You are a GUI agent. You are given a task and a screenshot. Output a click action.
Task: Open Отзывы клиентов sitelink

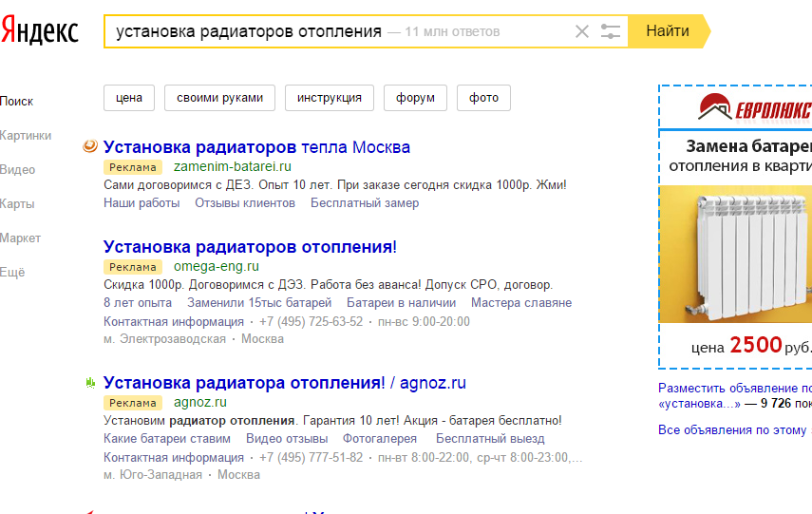[x=245, y=203]
